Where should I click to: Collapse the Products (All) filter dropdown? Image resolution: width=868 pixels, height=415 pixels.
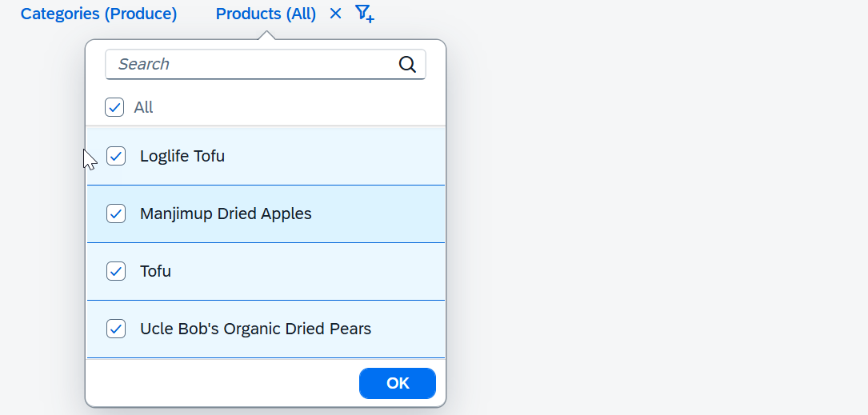266,14
